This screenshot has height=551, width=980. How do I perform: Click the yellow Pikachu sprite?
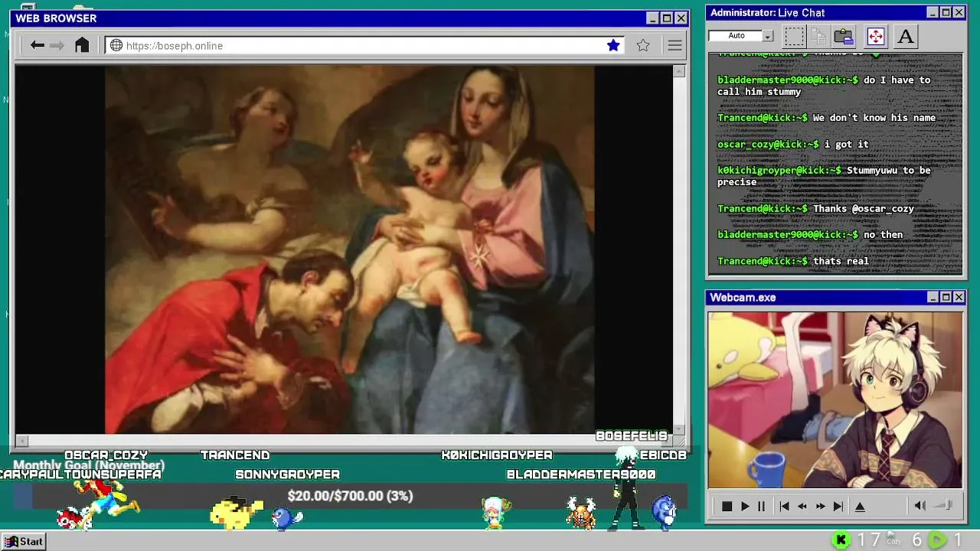click(x=237, y=514)
